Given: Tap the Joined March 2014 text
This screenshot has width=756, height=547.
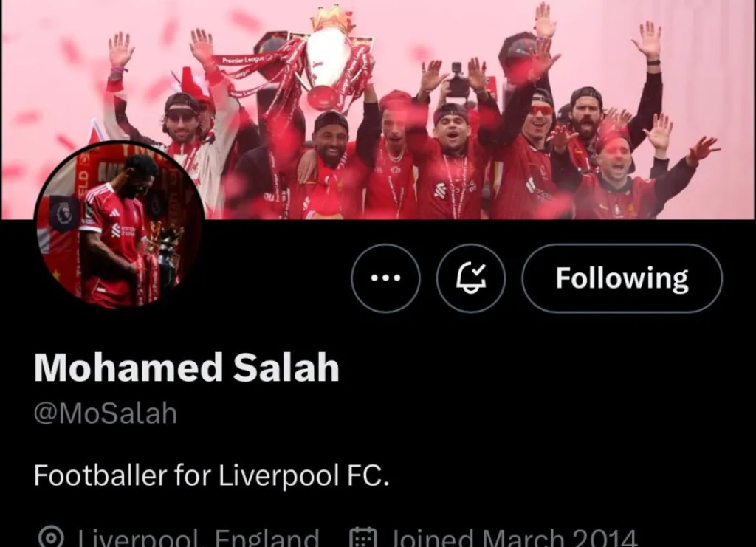Looking at the screenshot, I should point(514,537).
